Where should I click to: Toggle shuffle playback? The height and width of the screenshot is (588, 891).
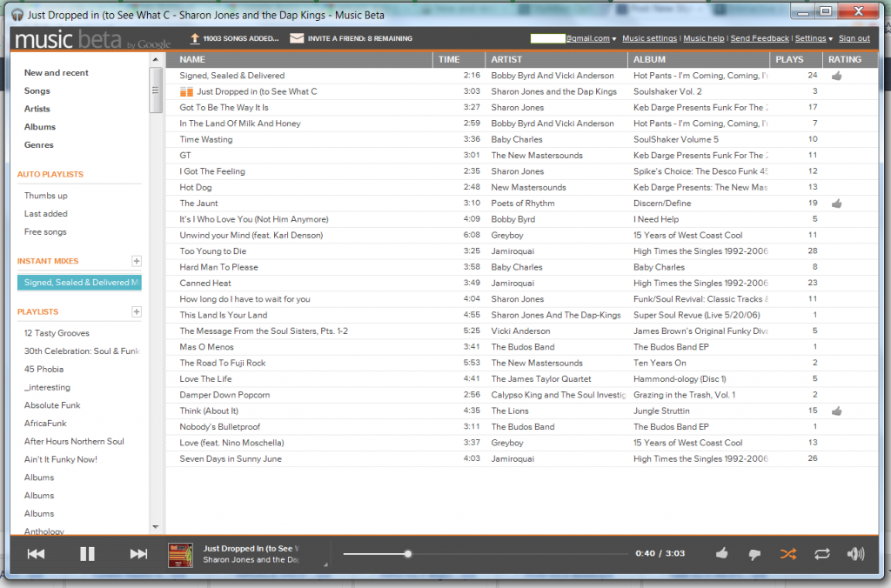pyautogui.click(x=788, y=554)
